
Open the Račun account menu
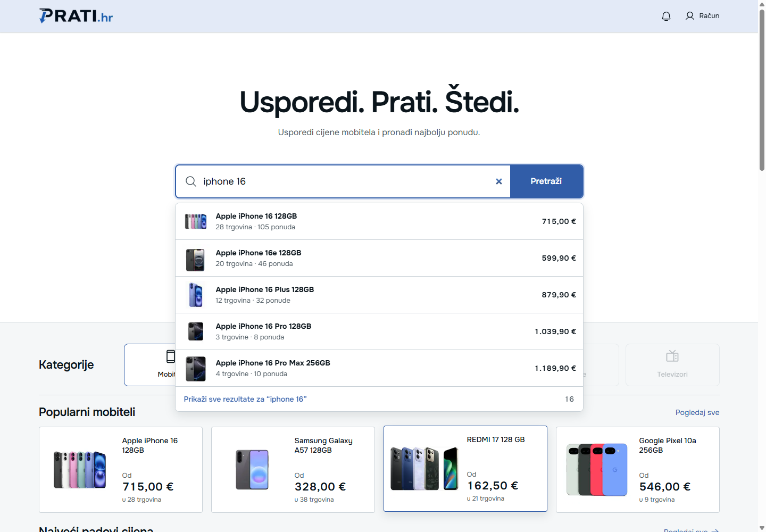click(702, 16)
